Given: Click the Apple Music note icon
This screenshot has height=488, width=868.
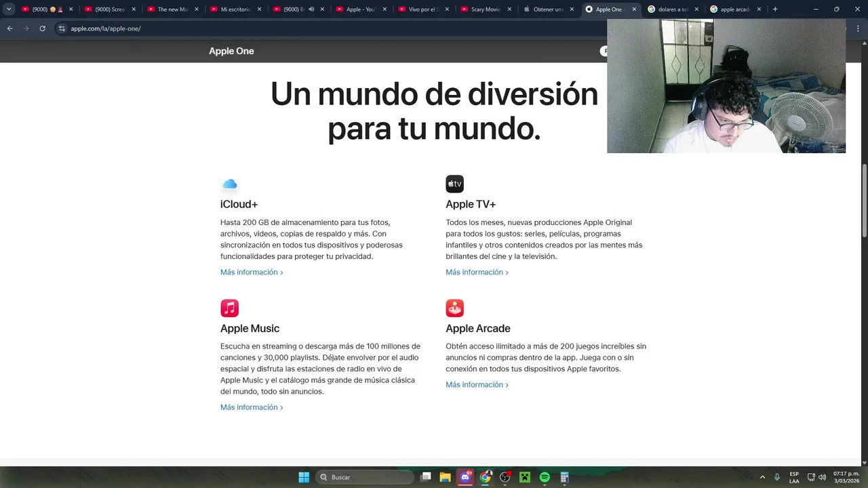Looking at the screenshot, I should (x=229, y=308).
